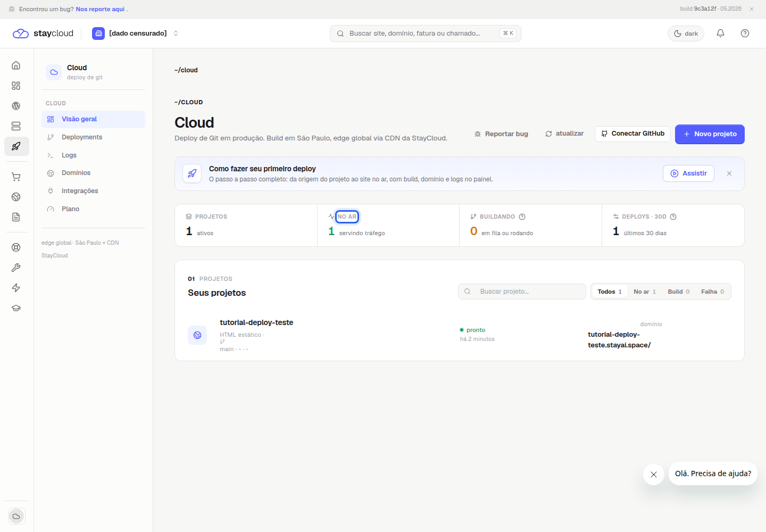766x532 pixels.
Task: Open the support lifebuoy icon in rail
Action: click(16, 247)
